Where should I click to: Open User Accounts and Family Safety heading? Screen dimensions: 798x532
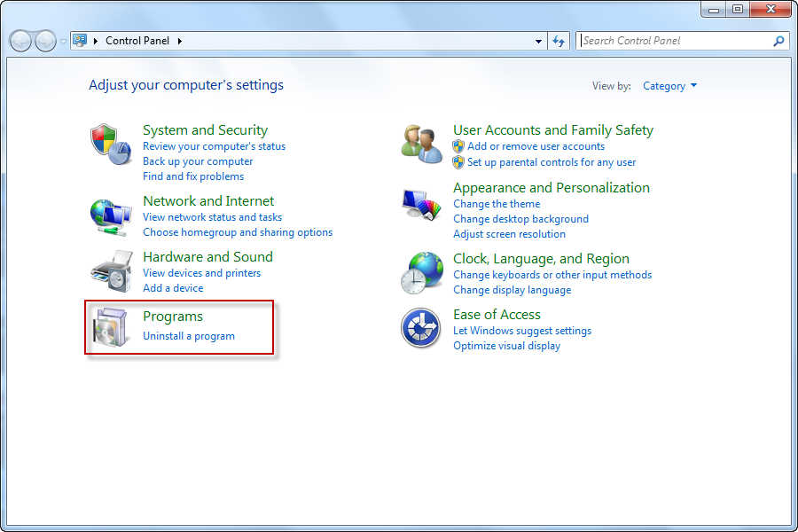(553, 130)
